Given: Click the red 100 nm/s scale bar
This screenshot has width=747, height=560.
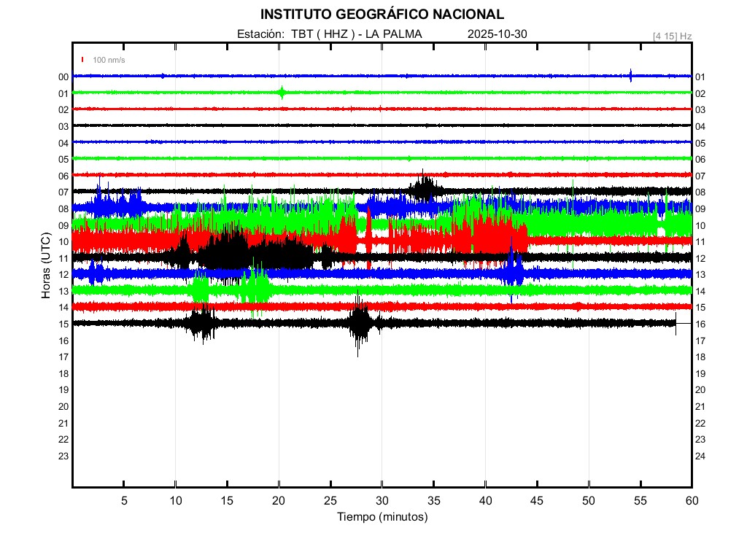Looking at the screenshot, I should click(82, 60).
